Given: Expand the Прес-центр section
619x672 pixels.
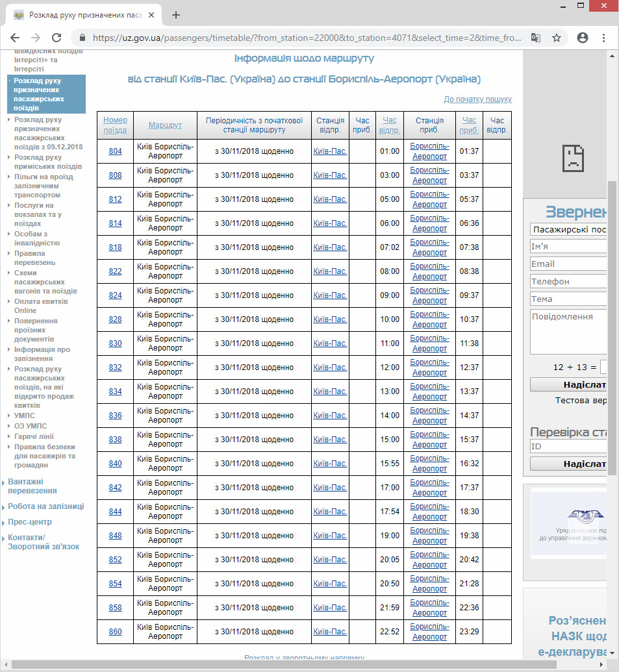Looking at the screenshot, I should [x=30, y=521].
